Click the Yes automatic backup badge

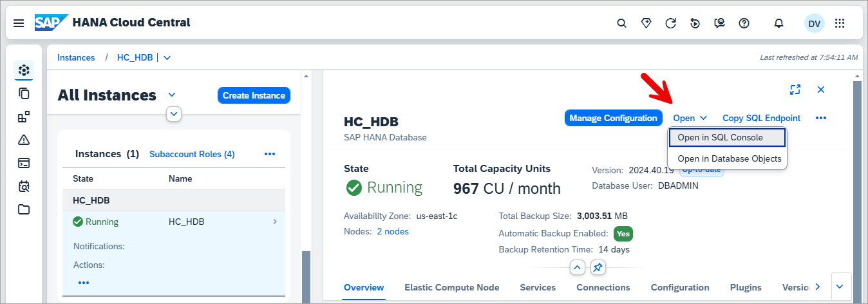coord(623,234)
